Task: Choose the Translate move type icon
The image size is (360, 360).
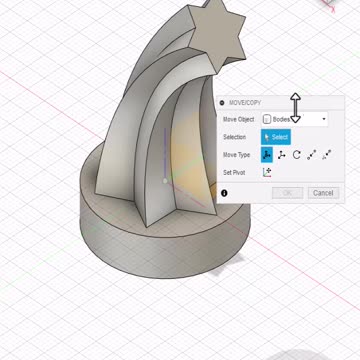Action: pyautogui.click(x=282, y=155)
